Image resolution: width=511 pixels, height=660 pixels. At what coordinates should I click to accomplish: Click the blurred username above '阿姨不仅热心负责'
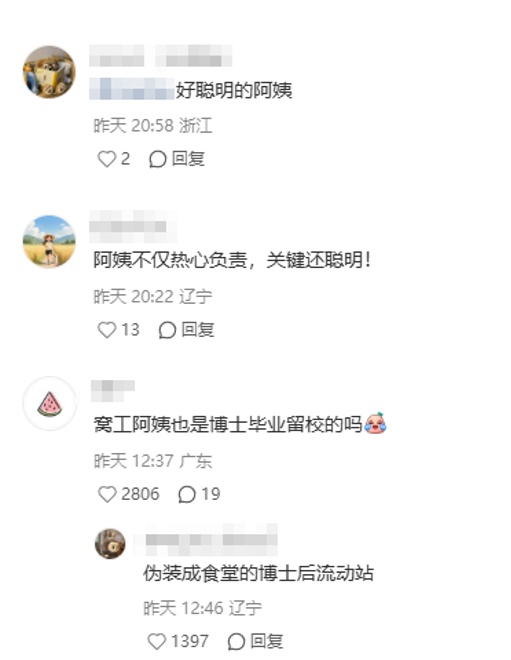coord(133,226)
